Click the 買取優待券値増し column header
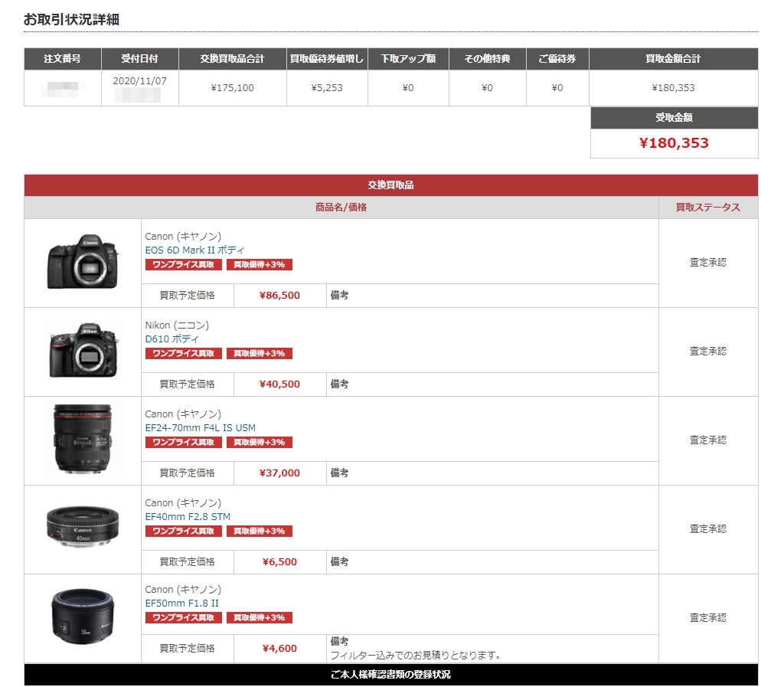The width and height of the screenshot is (784, 687). click(327, 59)
